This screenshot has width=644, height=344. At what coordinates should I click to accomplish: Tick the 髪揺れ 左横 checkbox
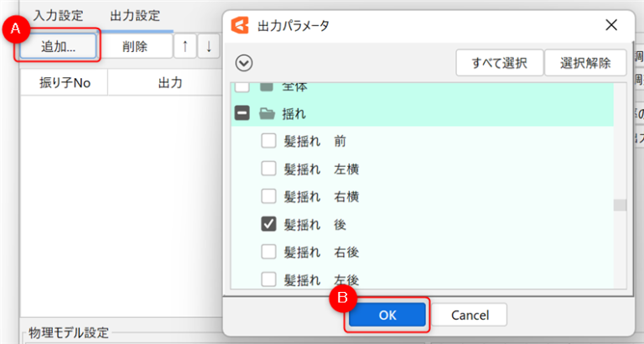[x=268, y=169]
